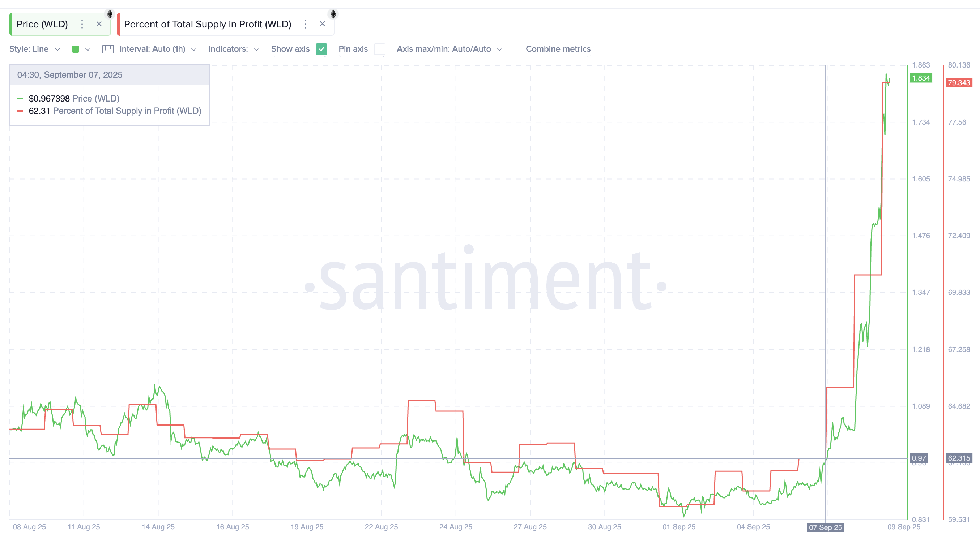Remove the Percent of Total Supply in Profit metric
This screenshot has height=539, width=980.
[322, 24]
